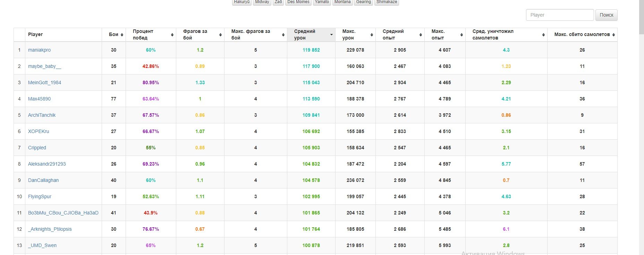This screenshot has height=255, width=644.
Task: Toggle descending sort arrow on Средний урон
Action: (331, 35)
